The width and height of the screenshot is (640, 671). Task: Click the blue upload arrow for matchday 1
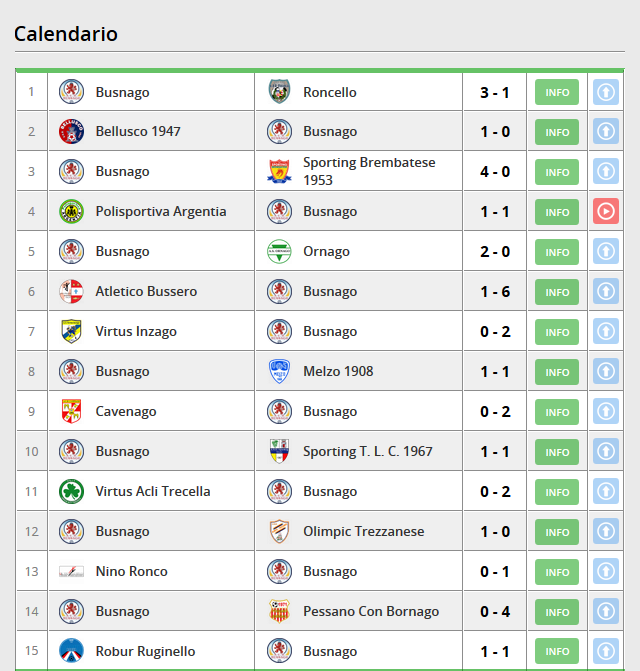(x=605, y=92)
